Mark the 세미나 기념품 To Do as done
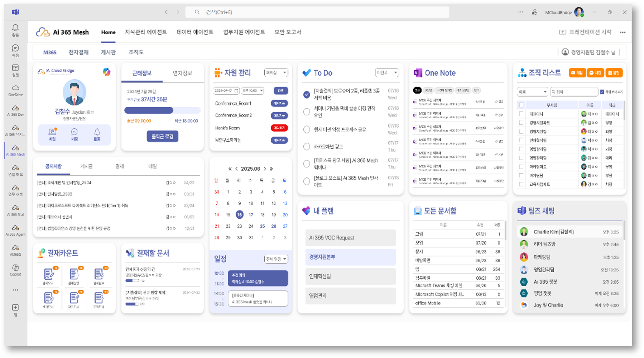This screenshot has width=644, height=358. click(307, 112)
